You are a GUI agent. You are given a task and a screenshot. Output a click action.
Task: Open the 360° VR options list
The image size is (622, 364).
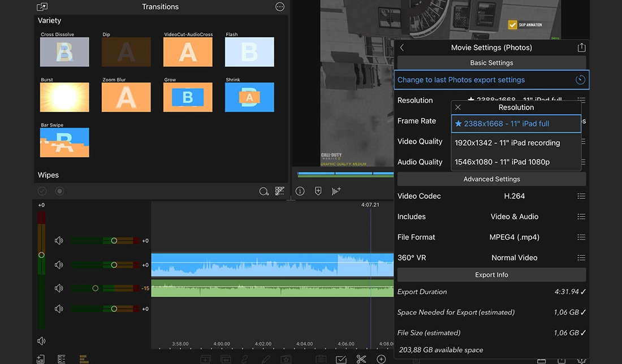(x=581, y=258)
